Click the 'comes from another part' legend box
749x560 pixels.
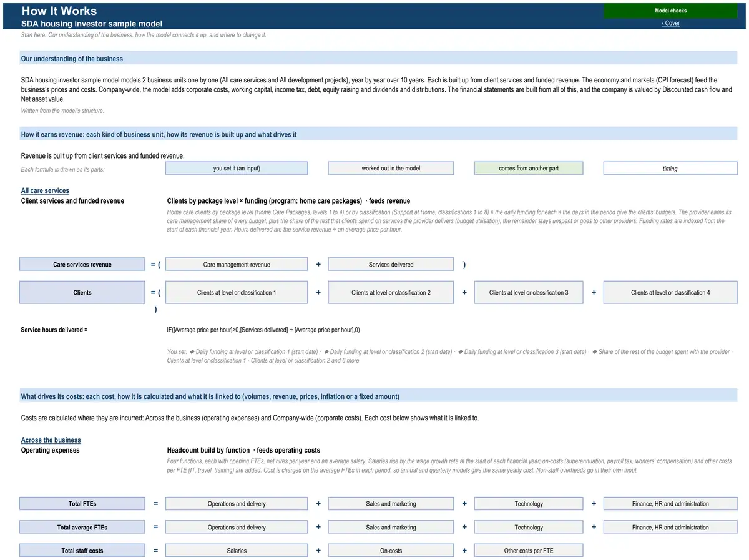coord(529,169)
